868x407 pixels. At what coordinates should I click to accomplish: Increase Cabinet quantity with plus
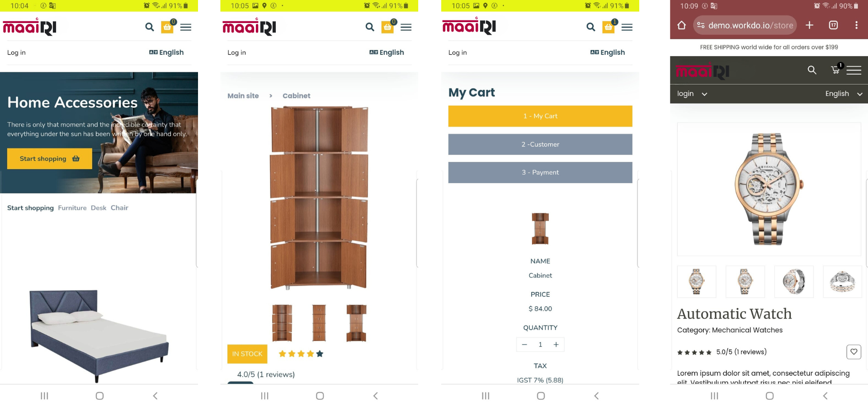pos(556,345)
